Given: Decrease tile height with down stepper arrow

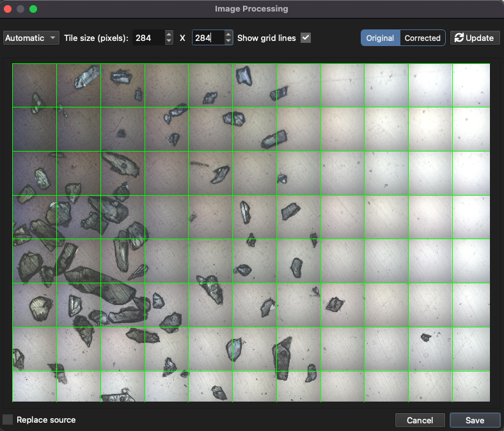Looking at the screenshot, I should 228,42.
